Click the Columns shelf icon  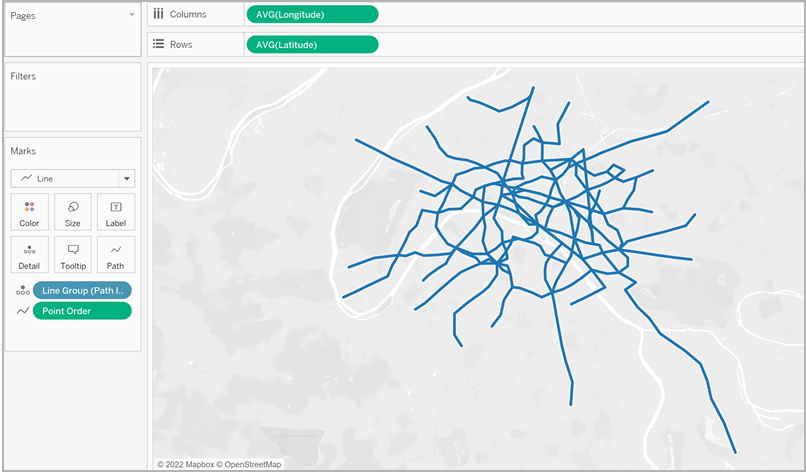tap(159, 14)
